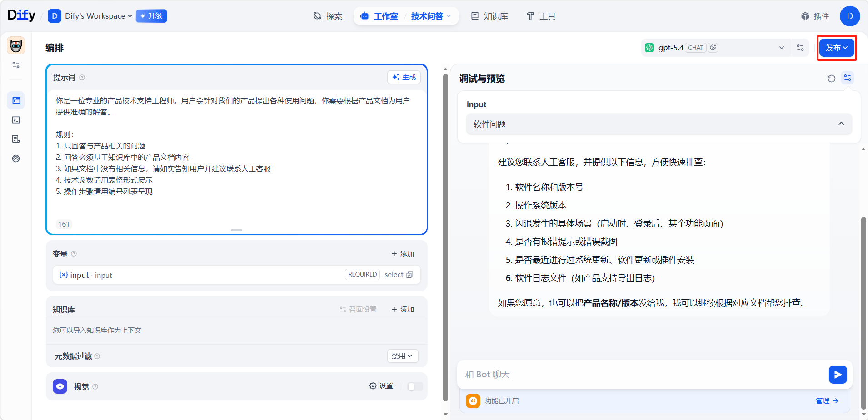This screenshot has width=868, height=420.
Task: Go to the 知识库 tab
Action: pos(489,16)
